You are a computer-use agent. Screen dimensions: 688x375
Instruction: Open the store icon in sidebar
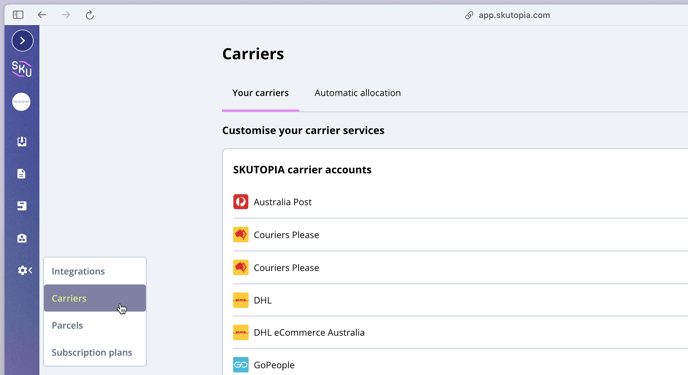[22, 238]
